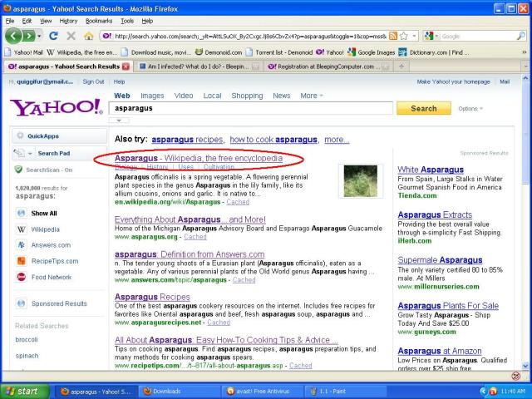
Task: Click the RSS feed icon in address bar
Action: 393,36
